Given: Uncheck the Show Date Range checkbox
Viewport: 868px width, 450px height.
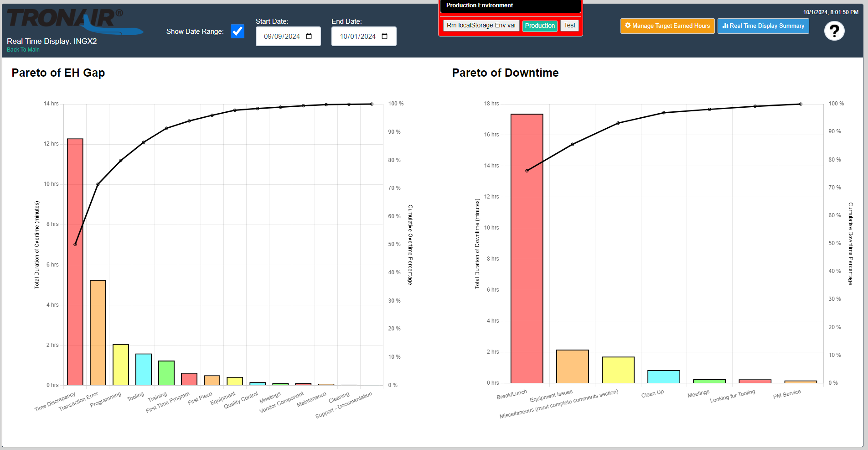Looking at the screenshot, I should pos(238,31).
